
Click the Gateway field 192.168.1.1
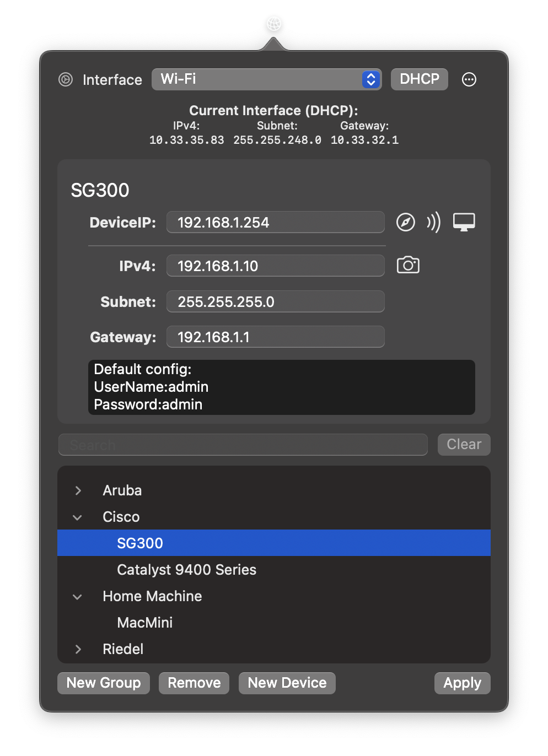[276, 337]
